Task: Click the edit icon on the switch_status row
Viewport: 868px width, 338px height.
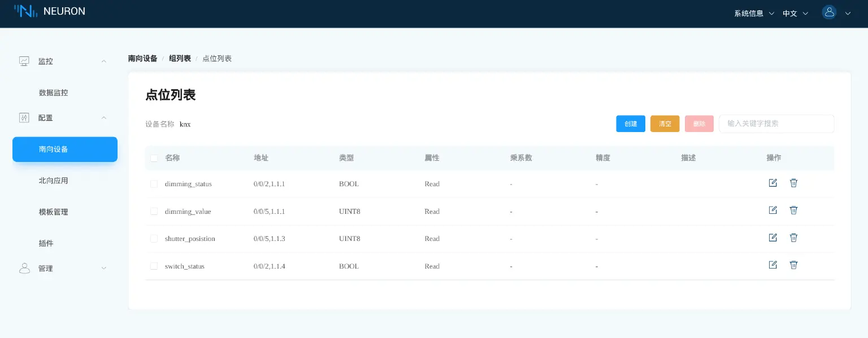Action: pyautogui.click(x=772, y=265)
